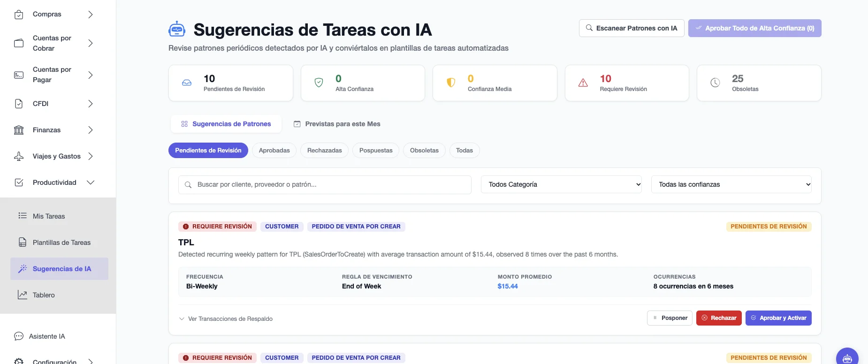Viewport: 868px width, 364px height.
Task: Click Escanear Patrones con IA button
Action: [x=632, y=28]
